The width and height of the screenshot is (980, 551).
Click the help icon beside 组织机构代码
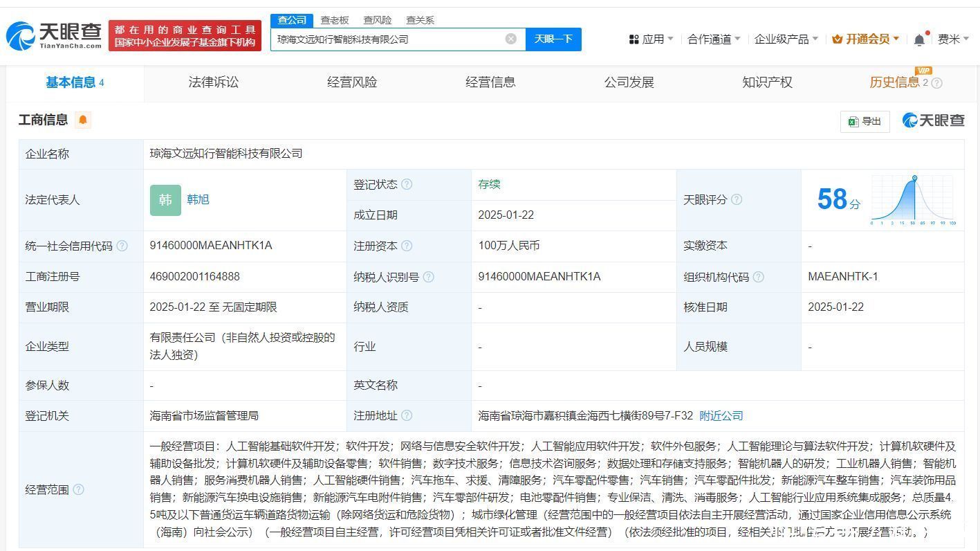click(759, 277)
